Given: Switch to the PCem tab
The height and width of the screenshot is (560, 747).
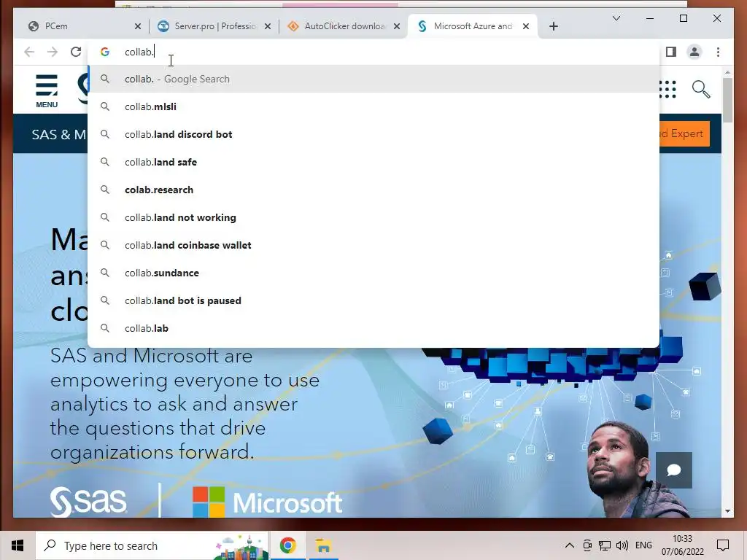Looking at the screenshot, I should tap(81, 26).
